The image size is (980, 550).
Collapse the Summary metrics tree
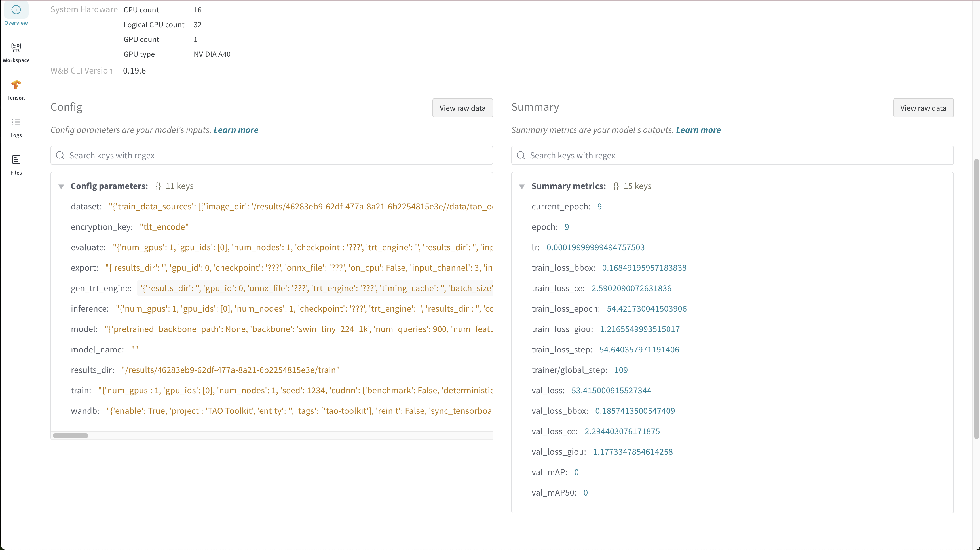(522, 187)
